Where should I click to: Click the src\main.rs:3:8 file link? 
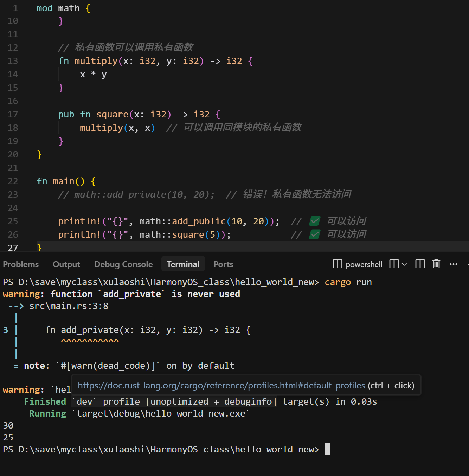click(x=69, y=306)
